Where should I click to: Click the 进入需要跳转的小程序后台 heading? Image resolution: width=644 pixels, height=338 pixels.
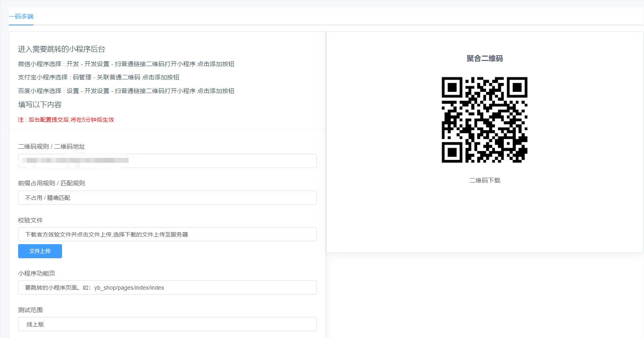coord(62,49)
